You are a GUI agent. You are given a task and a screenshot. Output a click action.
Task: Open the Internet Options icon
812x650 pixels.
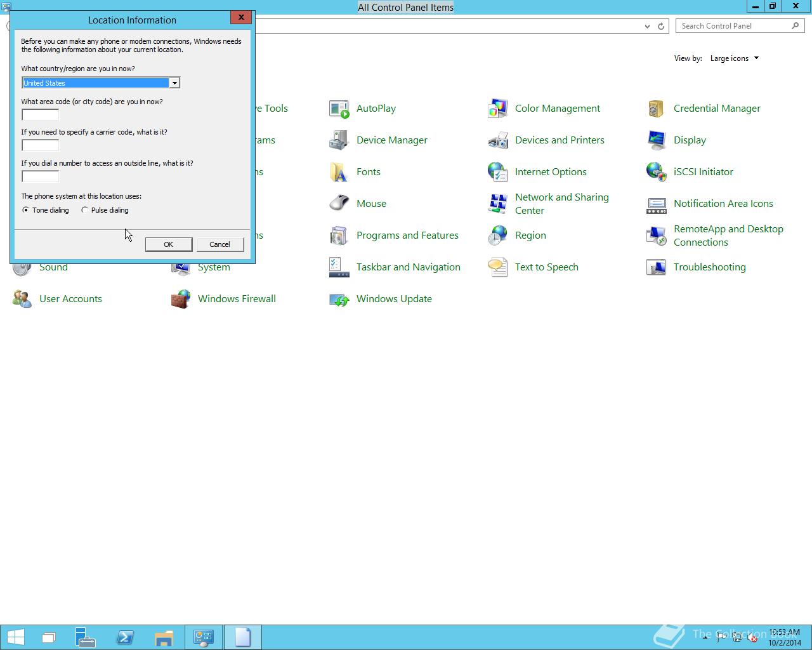coord(498,172)
